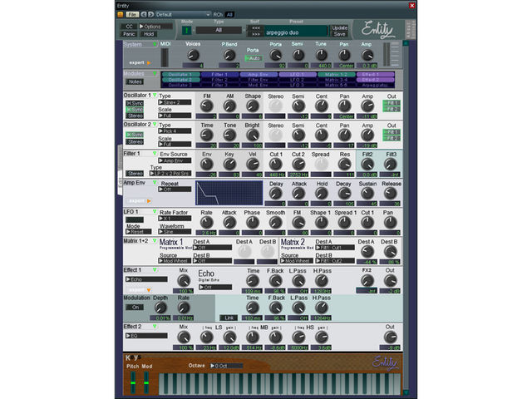
Task: Toggle H Sync on Oscillator 1
Action: [x=135, y=103]
